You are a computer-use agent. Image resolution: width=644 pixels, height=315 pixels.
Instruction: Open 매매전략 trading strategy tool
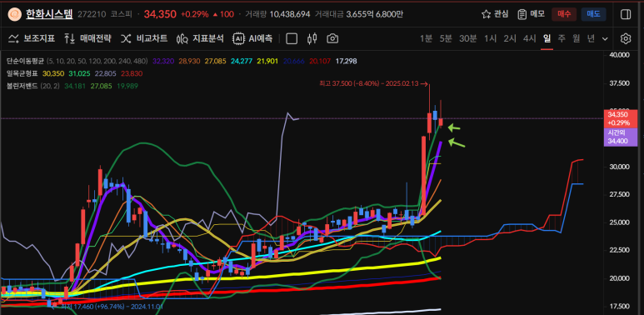click(87, 38)
